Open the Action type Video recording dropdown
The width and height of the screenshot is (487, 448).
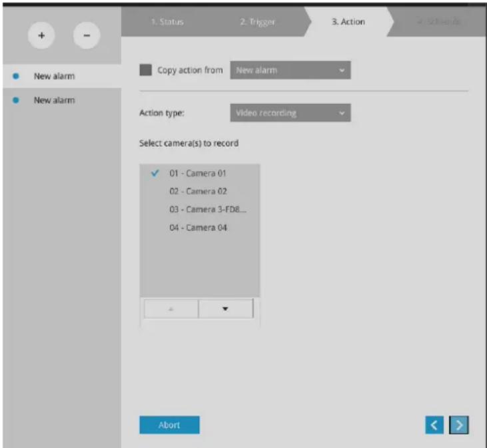tap(290, 113)
